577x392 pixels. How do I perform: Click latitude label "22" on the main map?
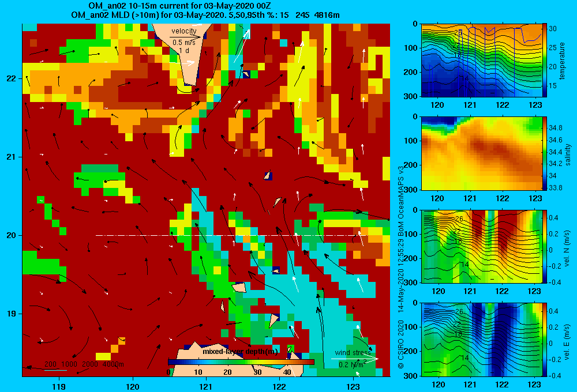pyautogui.click(x=11, y=79)
